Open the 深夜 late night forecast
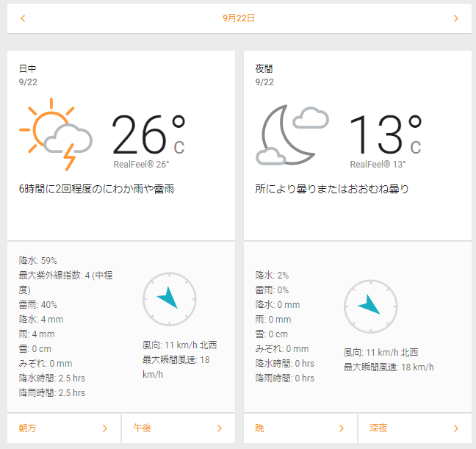 378,428
